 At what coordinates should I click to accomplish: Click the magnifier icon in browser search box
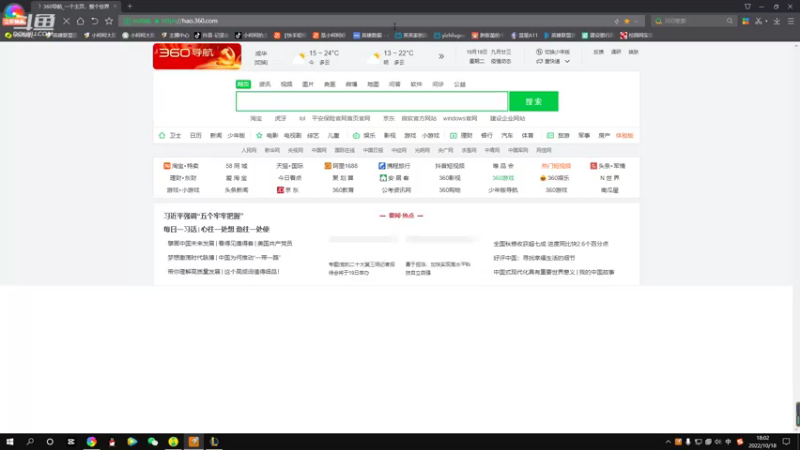730,21
